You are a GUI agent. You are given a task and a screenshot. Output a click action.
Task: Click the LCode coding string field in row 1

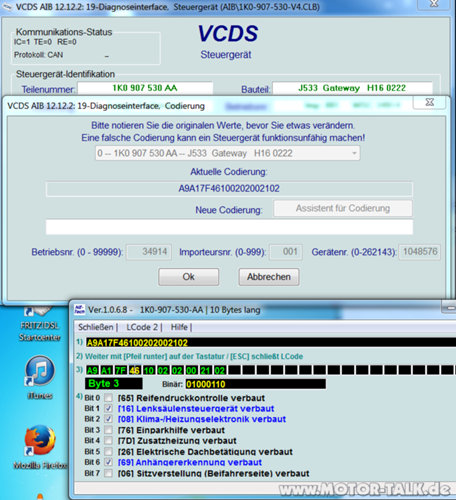(271, 342)
